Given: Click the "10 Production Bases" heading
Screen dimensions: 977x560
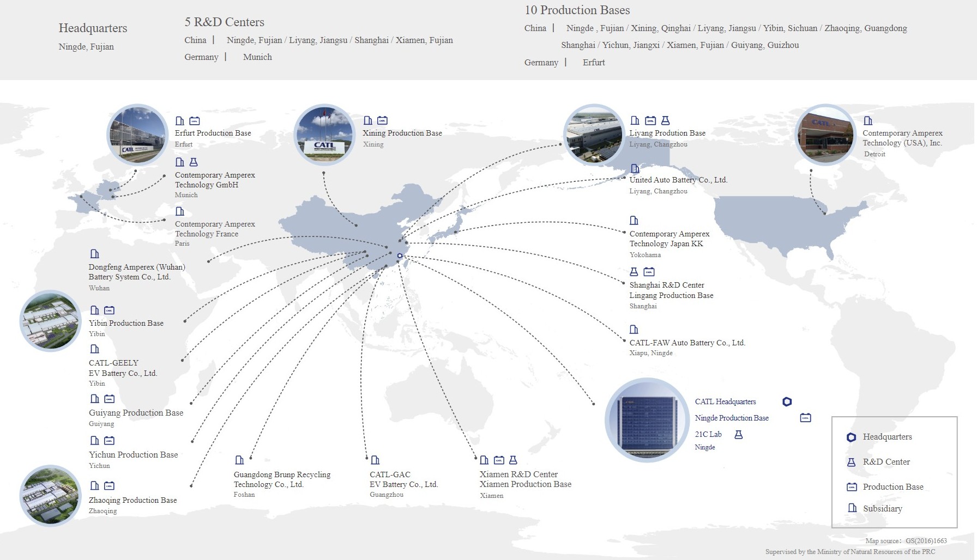Looking at the screenshot, I should tap(577, 10).
